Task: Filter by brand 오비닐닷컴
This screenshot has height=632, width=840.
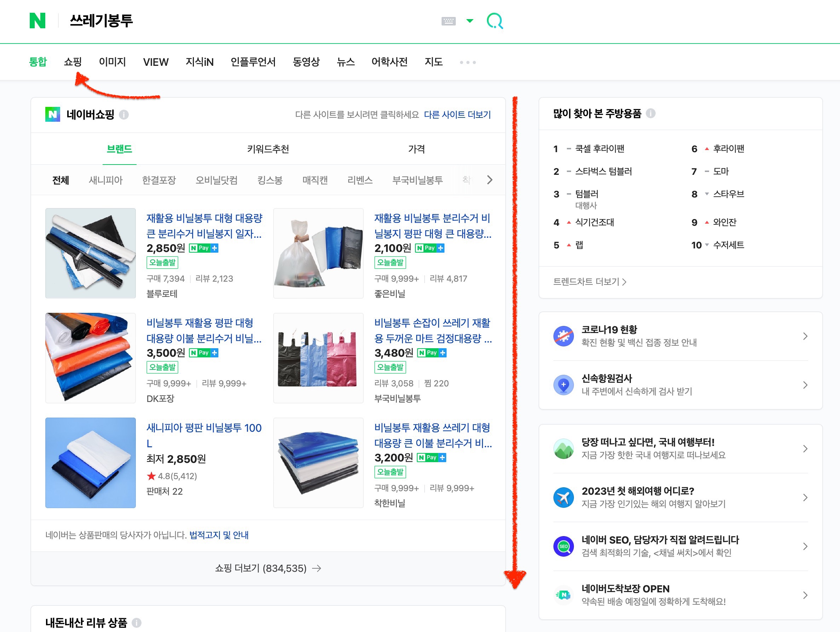Action: 217,180
